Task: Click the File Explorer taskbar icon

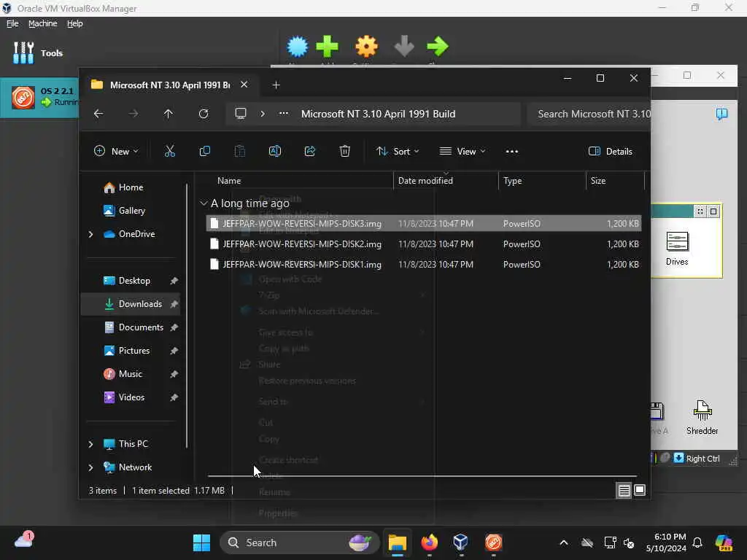Action: (398, 542)
